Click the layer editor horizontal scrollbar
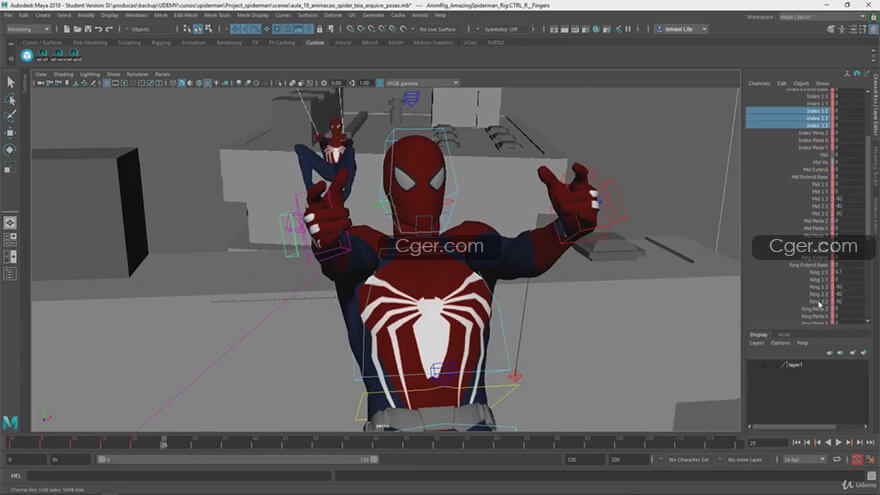880x495 pixels. pos(795,427)
